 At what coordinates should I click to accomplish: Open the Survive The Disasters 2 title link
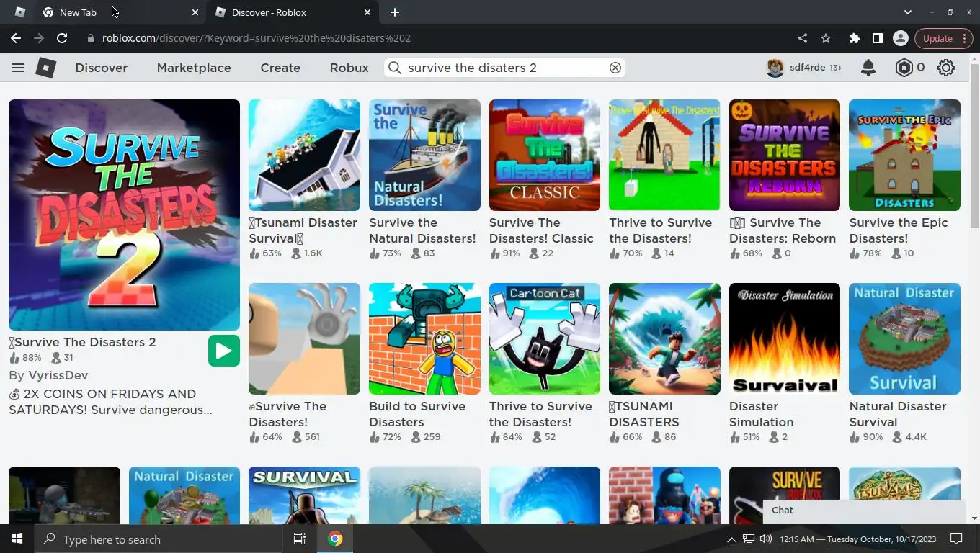pyautogui.click(x=82, y=342)
